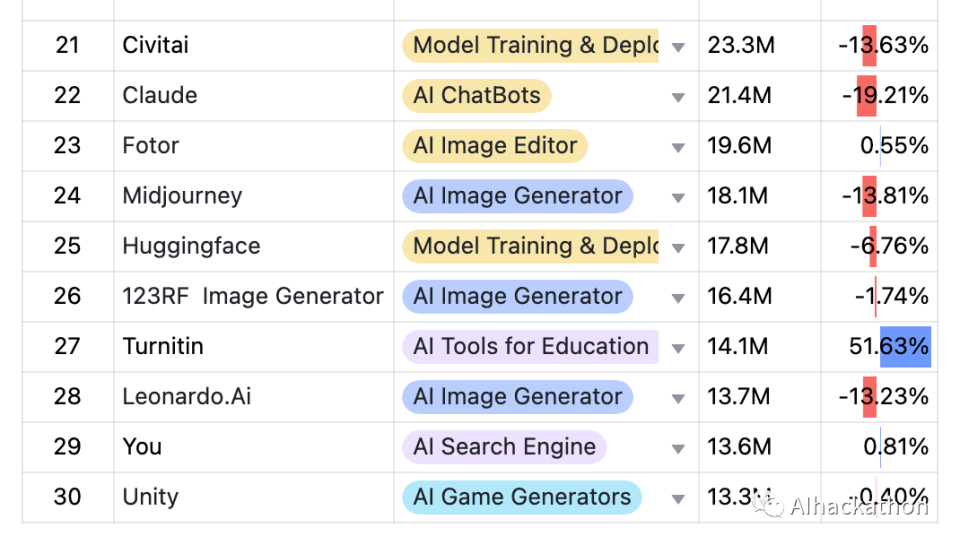Click the AI ChatBots tag for Claude
Image resolution: width=960 pixels, height=545 pixels.
(476, 96)
